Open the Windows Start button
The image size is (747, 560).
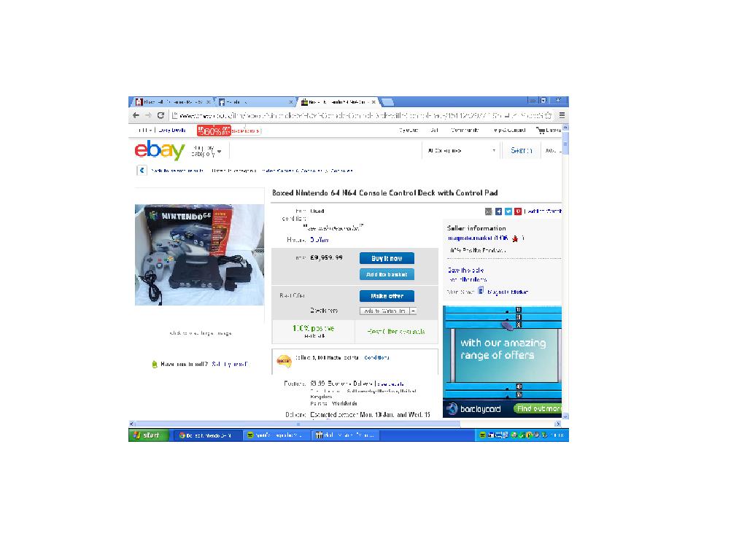click(148, 435)
